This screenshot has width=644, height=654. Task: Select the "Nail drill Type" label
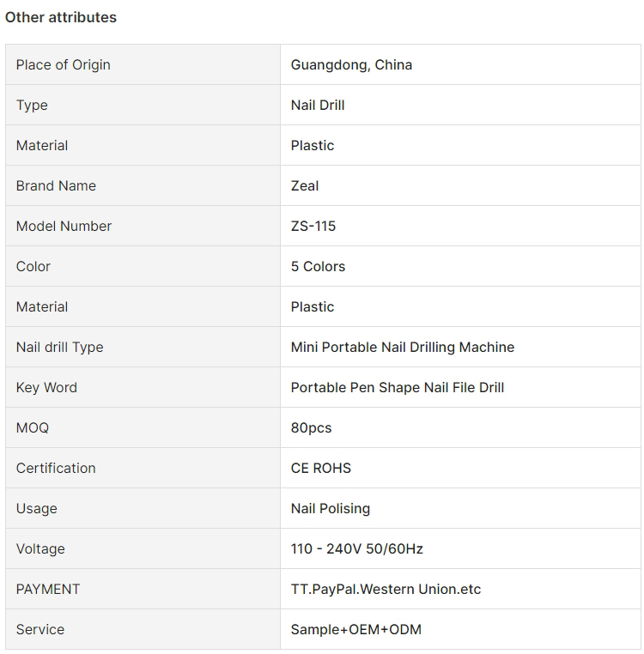(x=59, y=348)
